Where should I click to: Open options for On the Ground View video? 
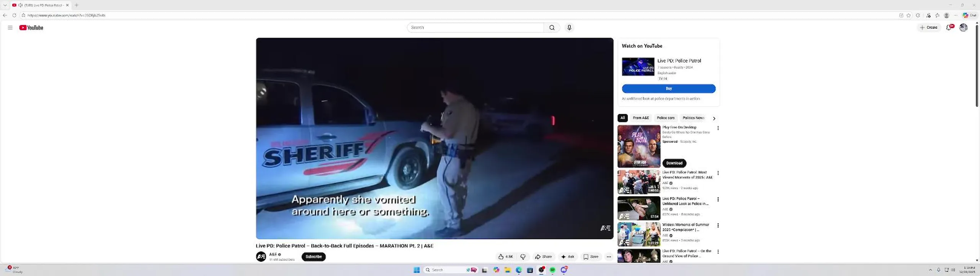(x=718, y=252)
